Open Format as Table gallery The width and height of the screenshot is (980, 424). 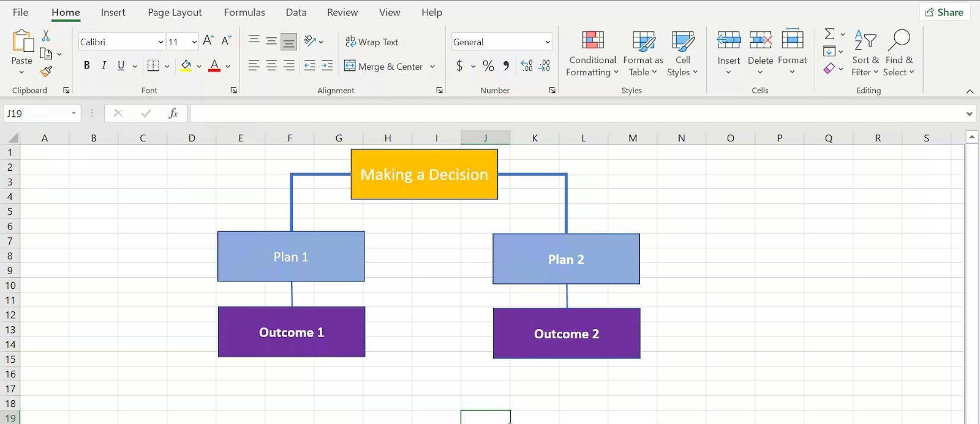tap(643, 54)
